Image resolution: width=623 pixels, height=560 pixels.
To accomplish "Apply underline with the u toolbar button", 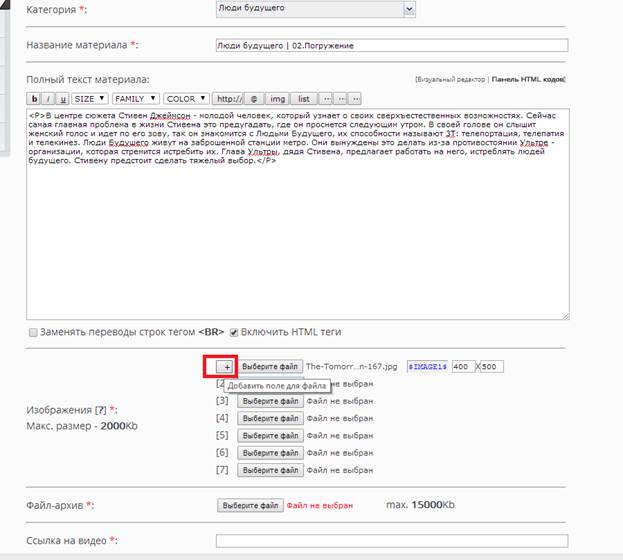I will tap(62, 99).
